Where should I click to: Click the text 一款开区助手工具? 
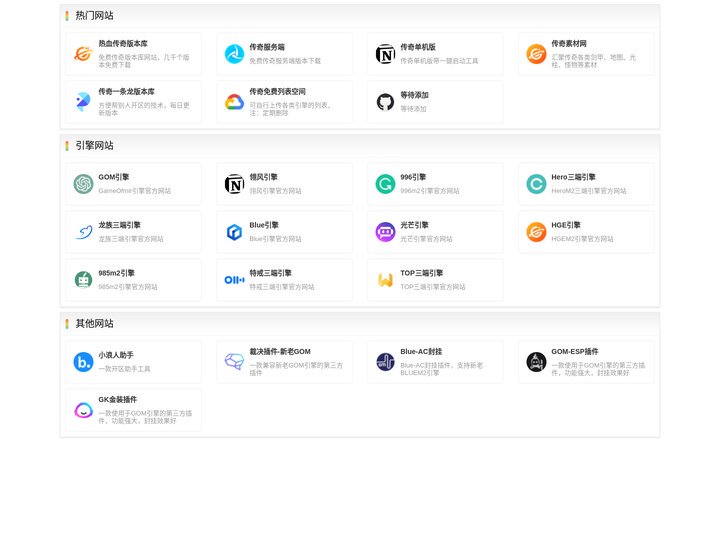124,369
